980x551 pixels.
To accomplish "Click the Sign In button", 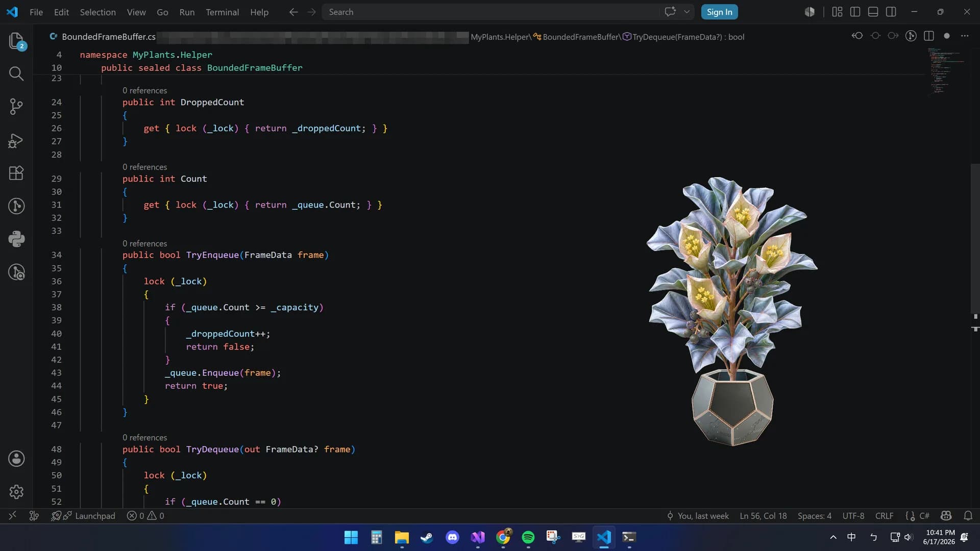I will click(719, 12).
